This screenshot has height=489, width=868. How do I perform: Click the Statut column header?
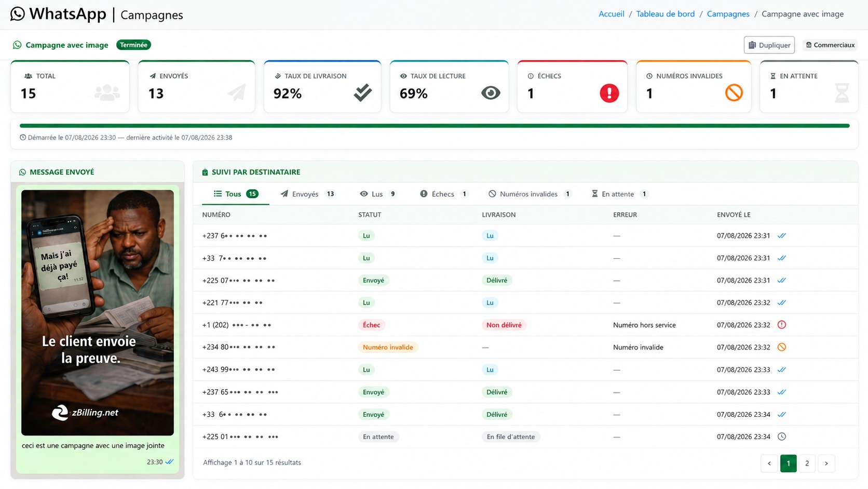(370, 215)
